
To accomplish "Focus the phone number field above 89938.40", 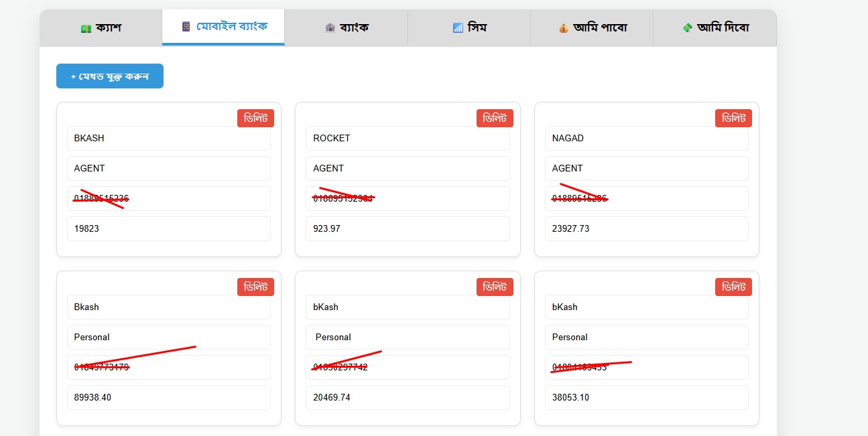I will [x=169, y=367].
